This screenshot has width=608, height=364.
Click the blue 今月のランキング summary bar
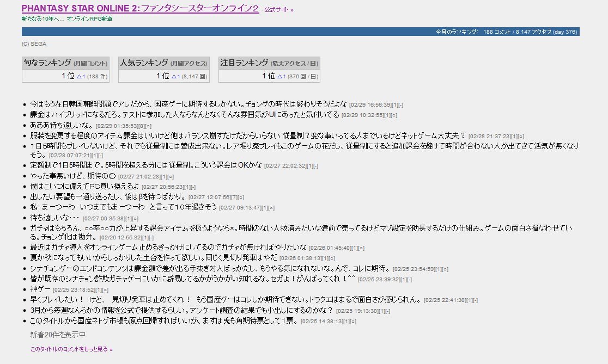pyautogui.click(x=301, y=32)
